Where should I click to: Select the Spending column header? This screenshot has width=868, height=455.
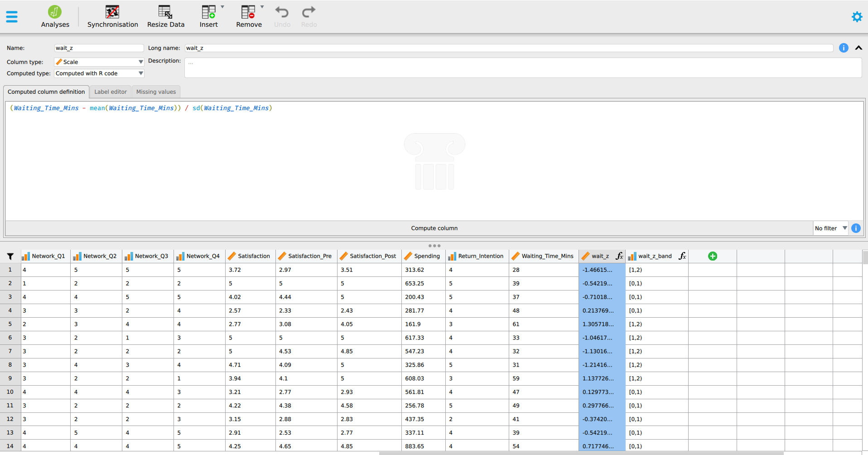[423, 256]
